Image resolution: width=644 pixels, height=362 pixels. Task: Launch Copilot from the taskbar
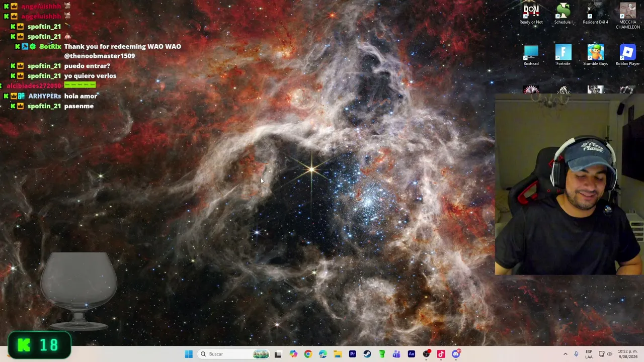click(x=293, y=354)
